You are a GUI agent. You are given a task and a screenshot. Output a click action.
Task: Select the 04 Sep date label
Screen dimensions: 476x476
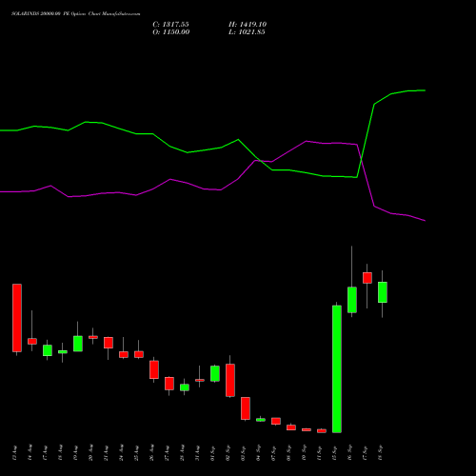click(259, 453)
